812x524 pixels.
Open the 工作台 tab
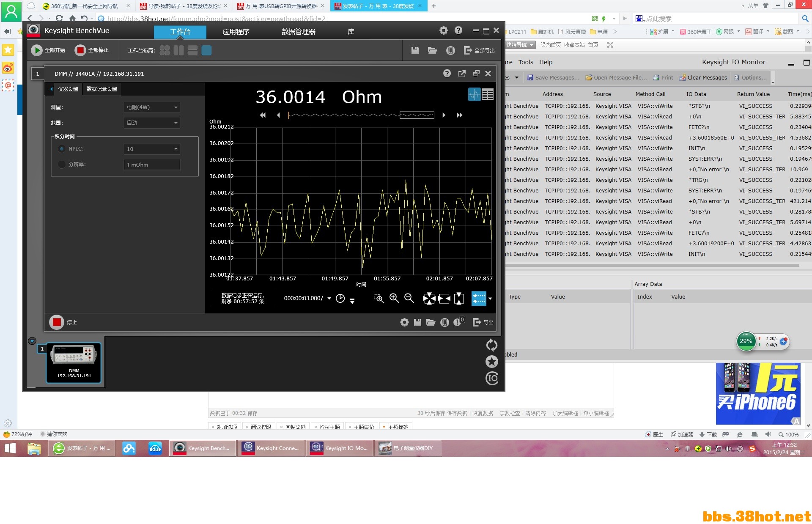pyautogui.click(x=180, y=32)
